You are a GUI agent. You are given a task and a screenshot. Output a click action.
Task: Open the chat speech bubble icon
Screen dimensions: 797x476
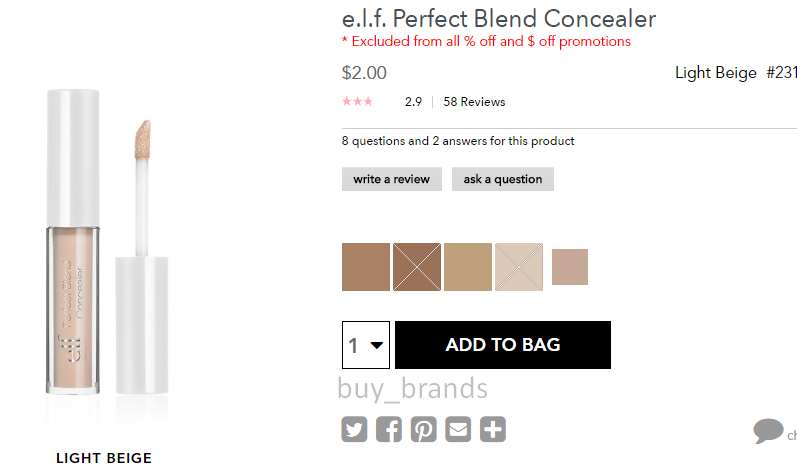tap(768, 431)
